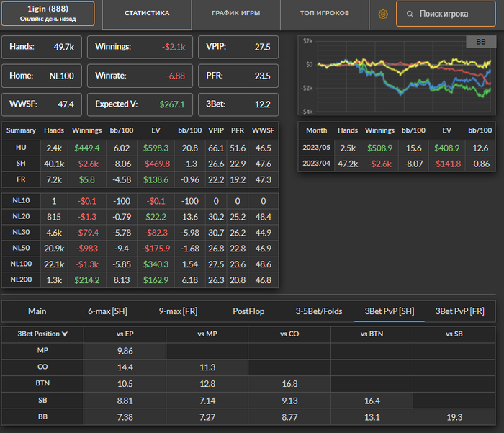Switch to the 6-max [SH] tab
The width and height of the screenshot is (504, 433).
(107, 311)
